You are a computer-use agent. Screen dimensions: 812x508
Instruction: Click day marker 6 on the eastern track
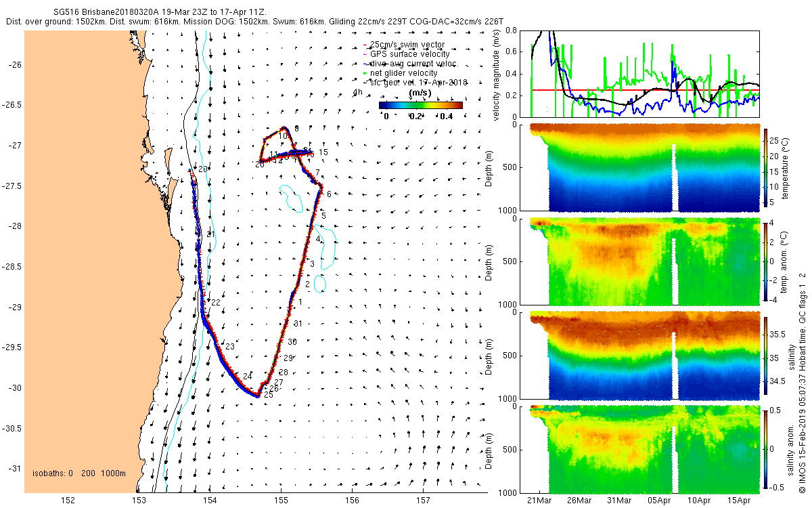pos(329,194)
